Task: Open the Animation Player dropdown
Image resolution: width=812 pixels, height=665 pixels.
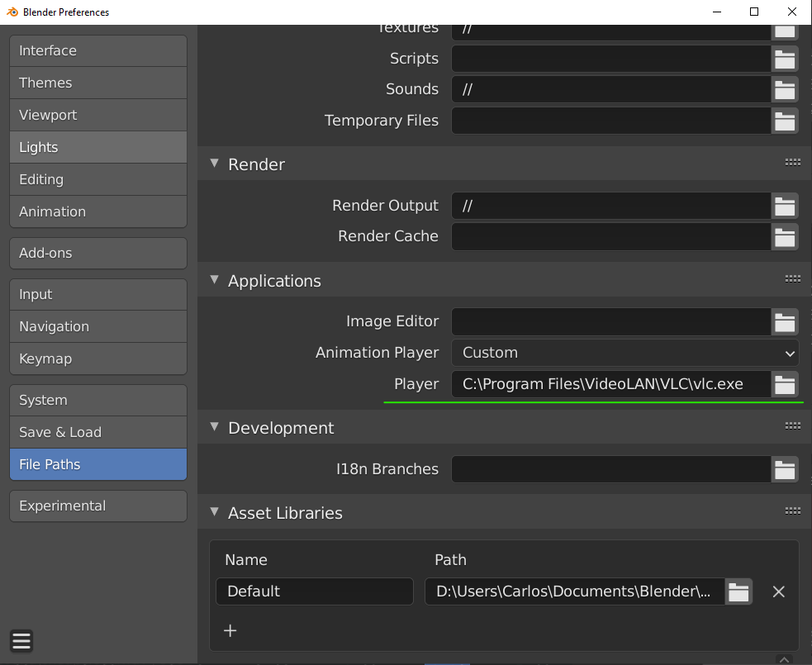Action: point(625,353)
